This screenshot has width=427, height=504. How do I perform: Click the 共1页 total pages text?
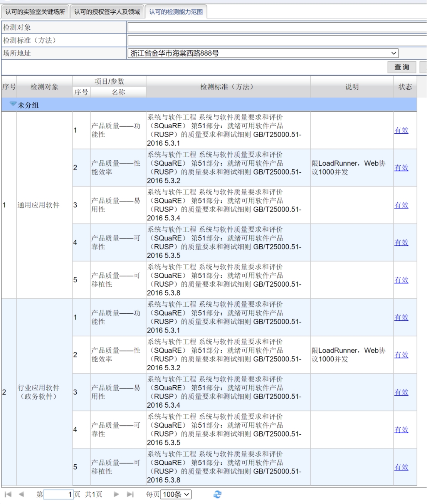[x=94, y=494]
